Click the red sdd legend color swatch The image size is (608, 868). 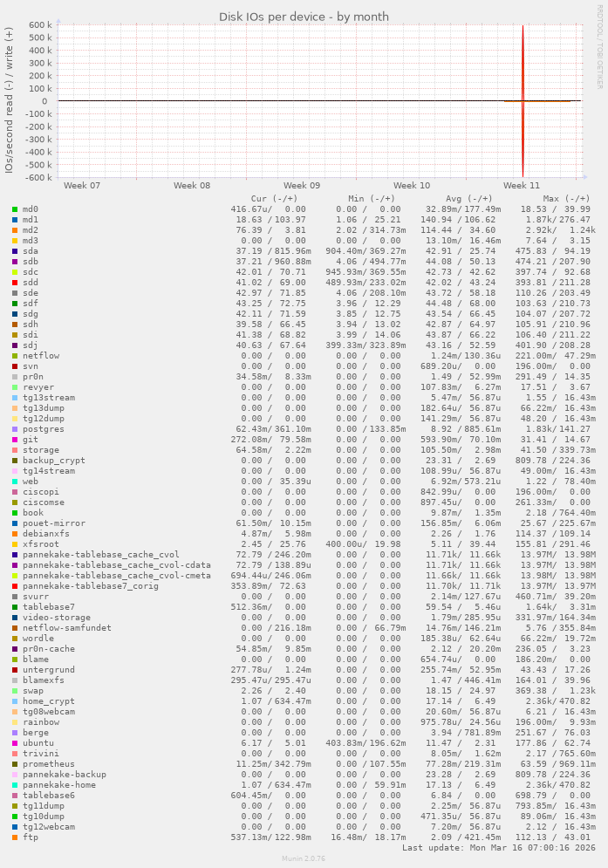click(x=15, y=283)
